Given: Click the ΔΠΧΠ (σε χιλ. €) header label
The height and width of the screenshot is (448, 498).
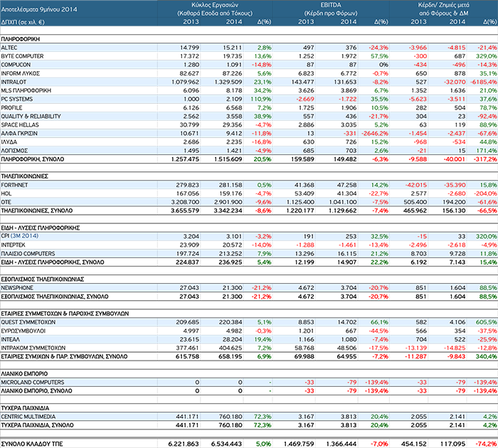Looking at the screenshot, I should pos(23,22).
